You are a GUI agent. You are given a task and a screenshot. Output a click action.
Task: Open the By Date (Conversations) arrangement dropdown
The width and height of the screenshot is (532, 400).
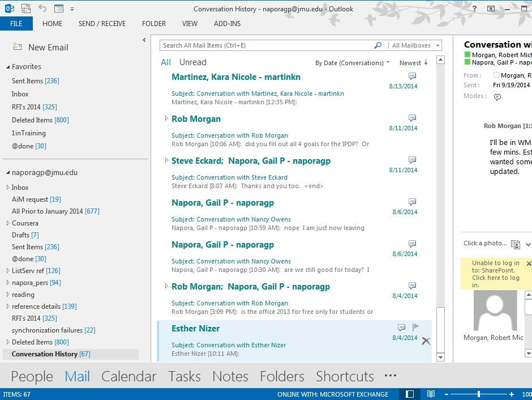pos(352,63)
